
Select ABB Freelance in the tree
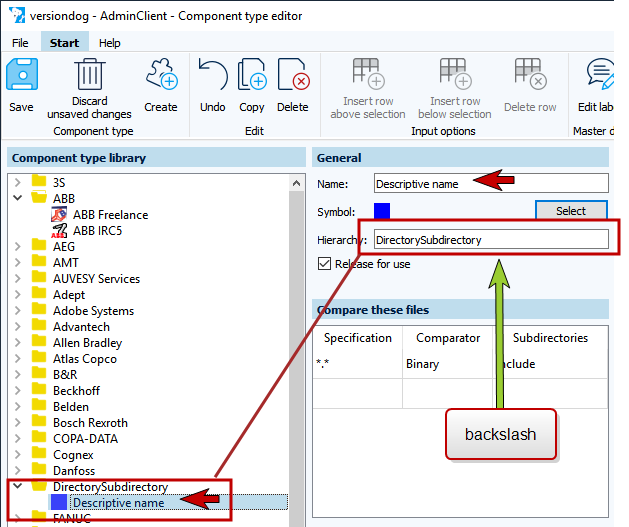pos(109,215)
